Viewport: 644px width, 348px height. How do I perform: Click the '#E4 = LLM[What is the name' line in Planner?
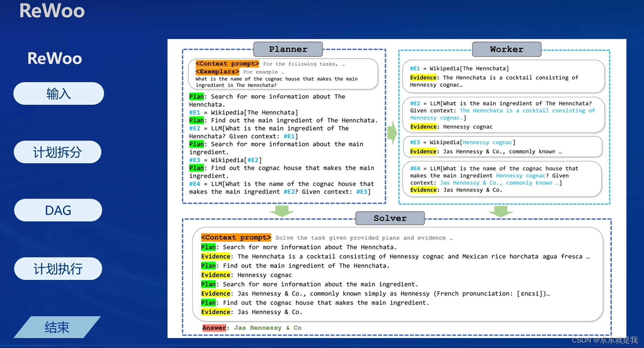(282, 184)
